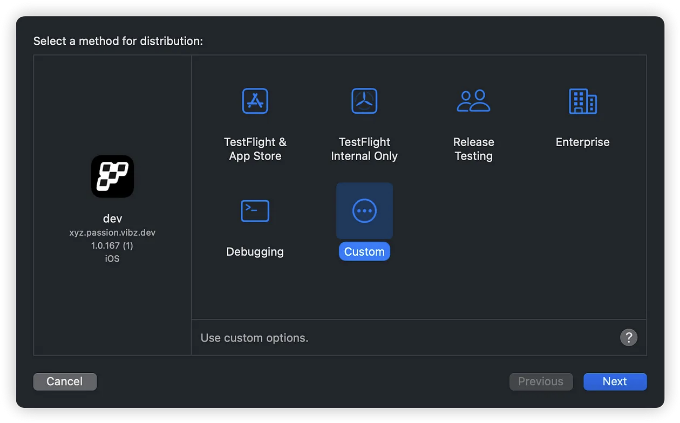Choose the Debugging terminal icon

tap(255, 211)
